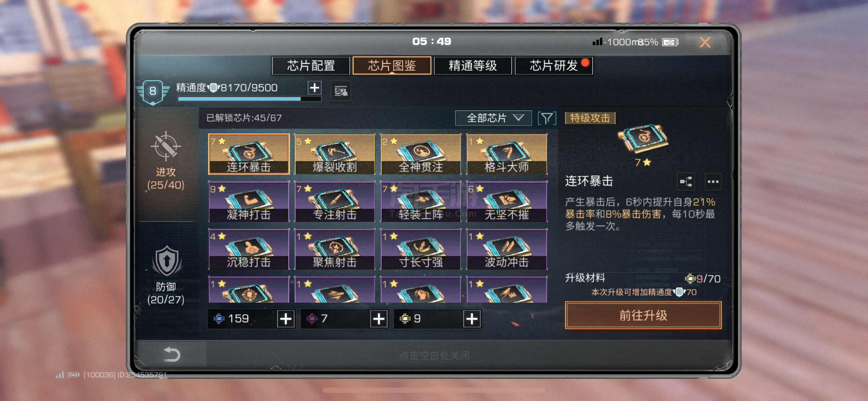Click the 前往升级 upgrade button

click(643, 315)
